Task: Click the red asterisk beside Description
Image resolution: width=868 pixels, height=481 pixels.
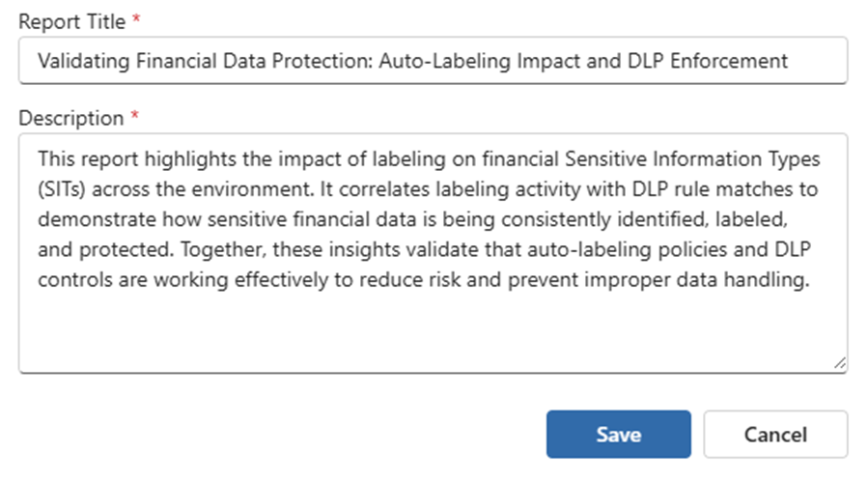Action: tap(135, 118)
